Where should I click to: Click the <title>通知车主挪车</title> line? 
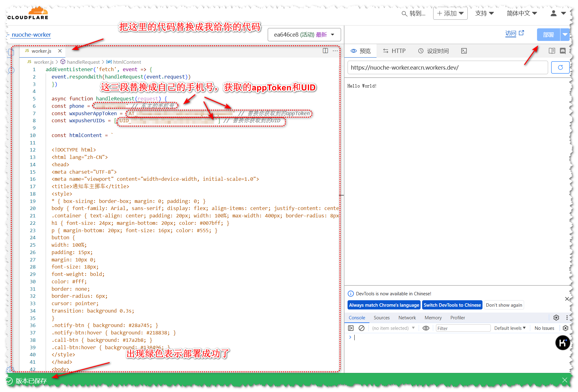pyautogui.click(x=90, y=186)
